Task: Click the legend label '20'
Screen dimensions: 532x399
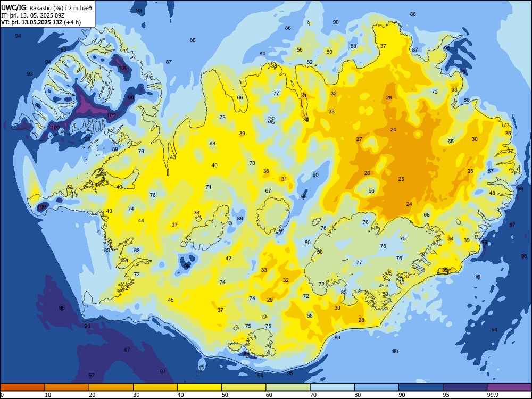Action: [x=92, y=395]
